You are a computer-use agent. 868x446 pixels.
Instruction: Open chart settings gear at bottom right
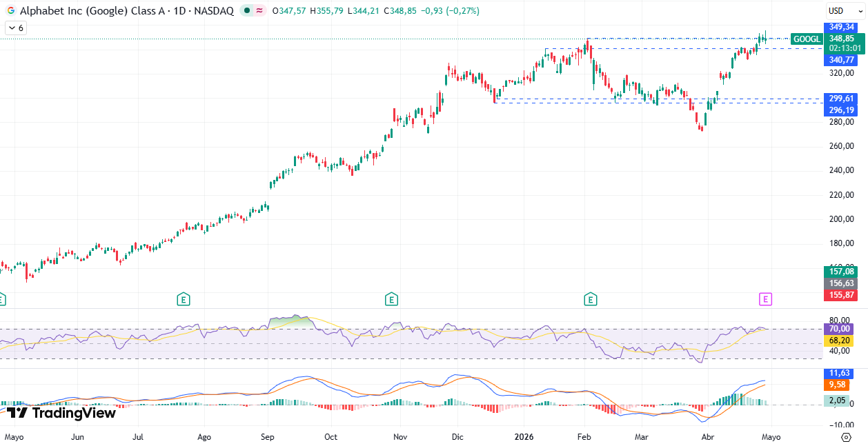tap(846, 437)
